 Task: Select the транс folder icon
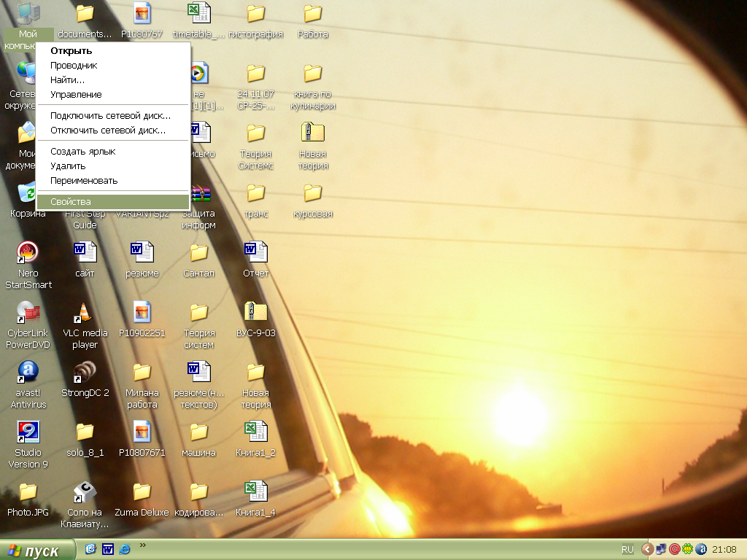(x=256, y=193)
